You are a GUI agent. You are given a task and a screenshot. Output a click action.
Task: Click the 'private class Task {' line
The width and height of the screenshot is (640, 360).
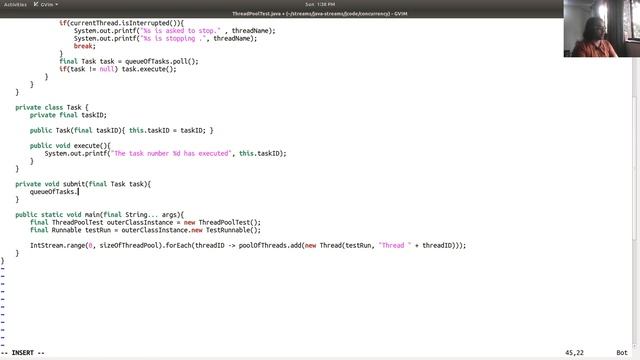pos(51,107)
